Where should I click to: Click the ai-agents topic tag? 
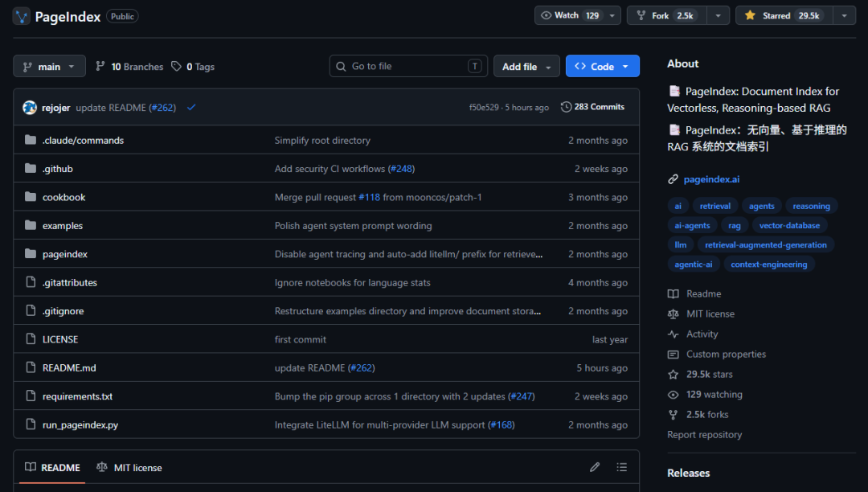pos(692,225)
